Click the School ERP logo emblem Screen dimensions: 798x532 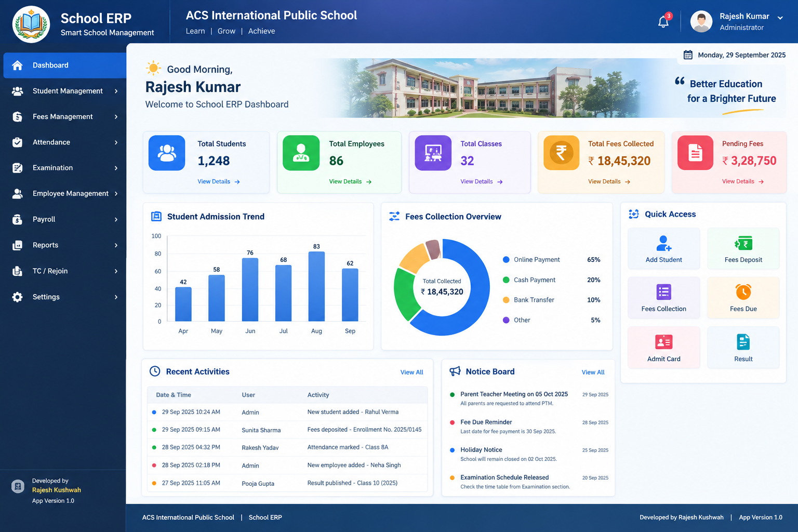[31, 24]
